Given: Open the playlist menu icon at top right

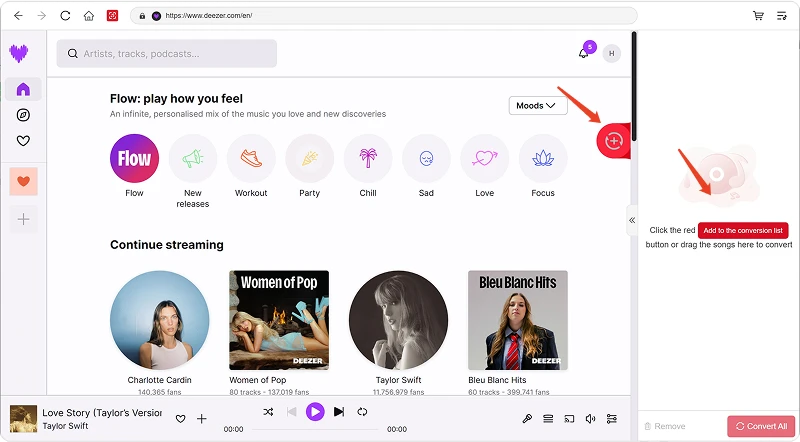Looking at the screenshot, I should coord(782,16).
